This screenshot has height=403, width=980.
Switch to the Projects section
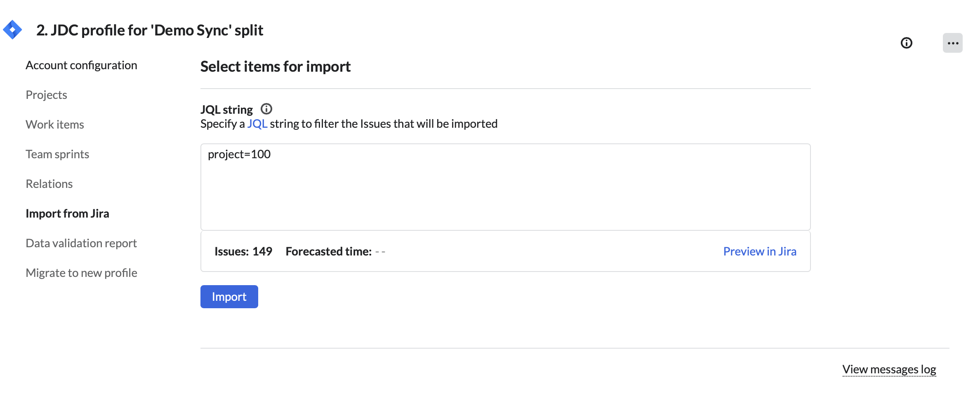[46, 95]
